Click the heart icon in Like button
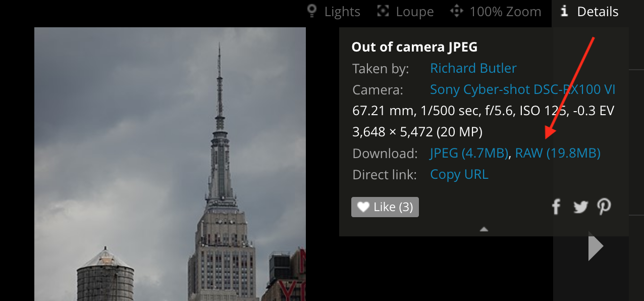This screenshot has height=301, width=644. (x=363, y=207)
